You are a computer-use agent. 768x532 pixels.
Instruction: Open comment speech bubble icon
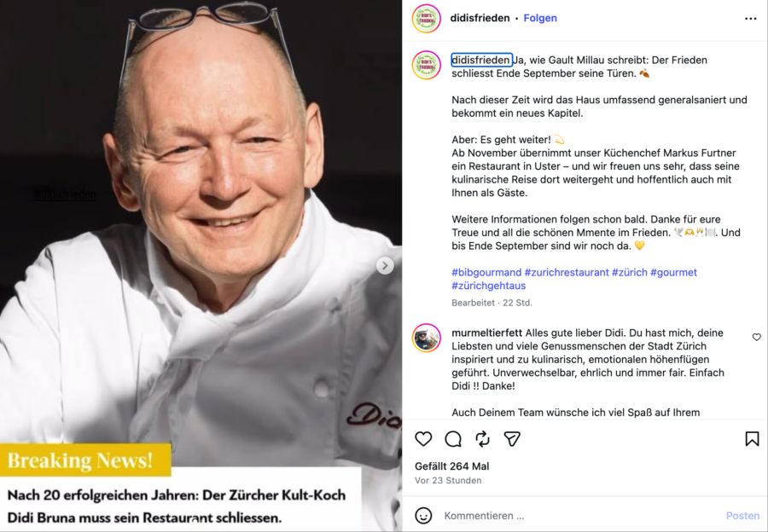pos(453,439)
